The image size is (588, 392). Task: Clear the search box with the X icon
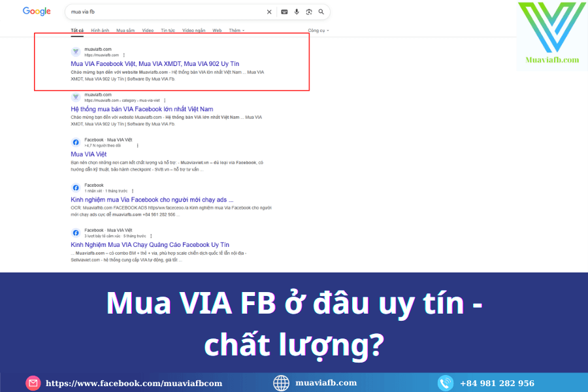pos(269,12)
